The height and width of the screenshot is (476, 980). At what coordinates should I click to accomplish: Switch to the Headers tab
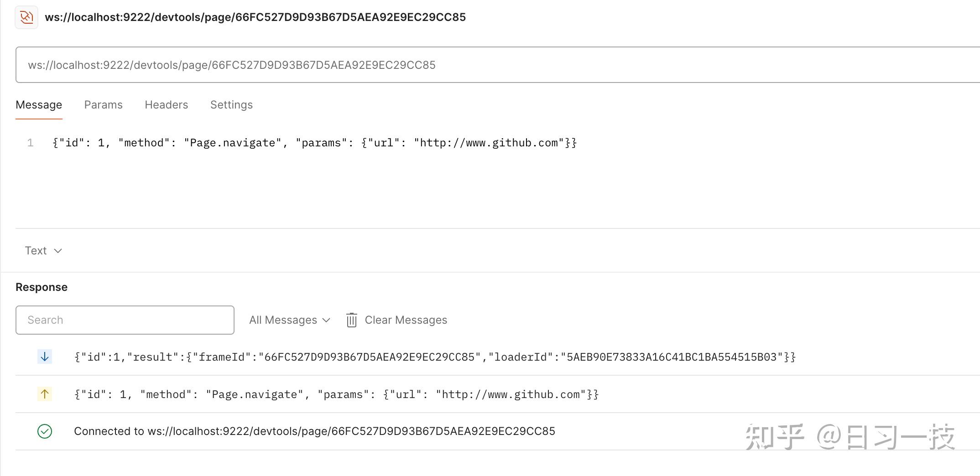click(166, 105)
